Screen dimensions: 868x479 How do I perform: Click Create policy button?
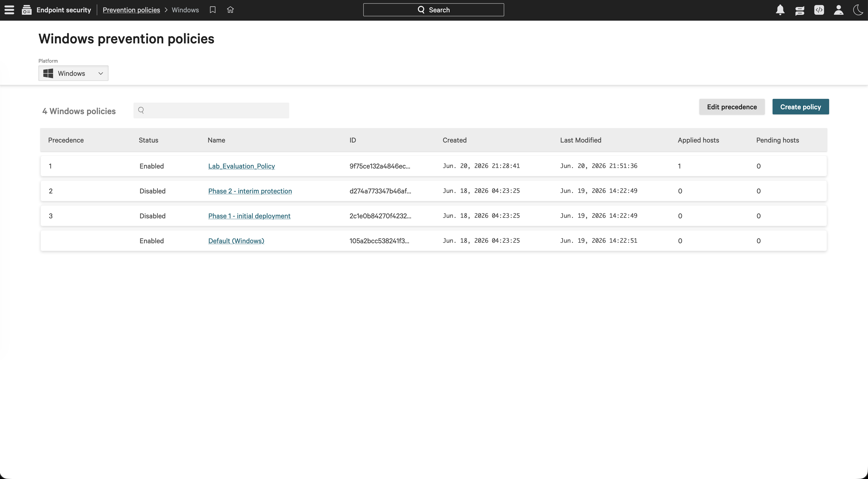click(801, 107)
